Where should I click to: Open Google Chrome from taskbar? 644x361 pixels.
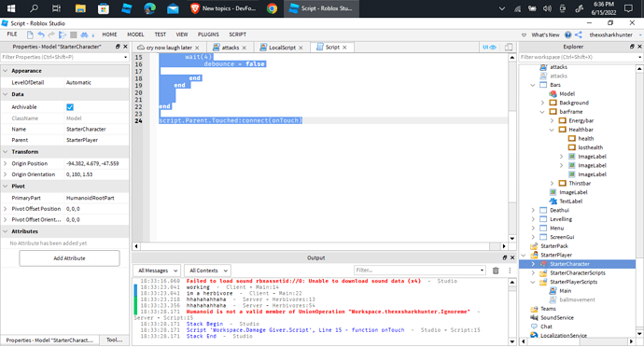tap(272, 8)
